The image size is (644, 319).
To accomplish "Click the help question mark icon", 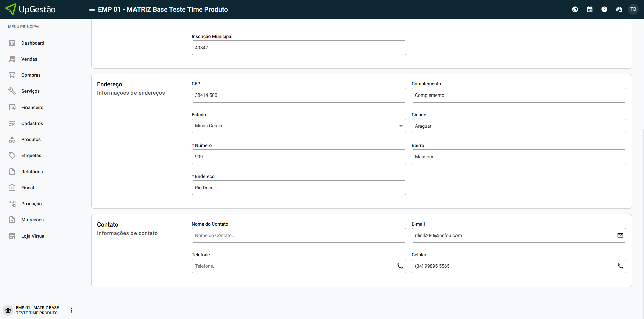I will pos(604,9).
